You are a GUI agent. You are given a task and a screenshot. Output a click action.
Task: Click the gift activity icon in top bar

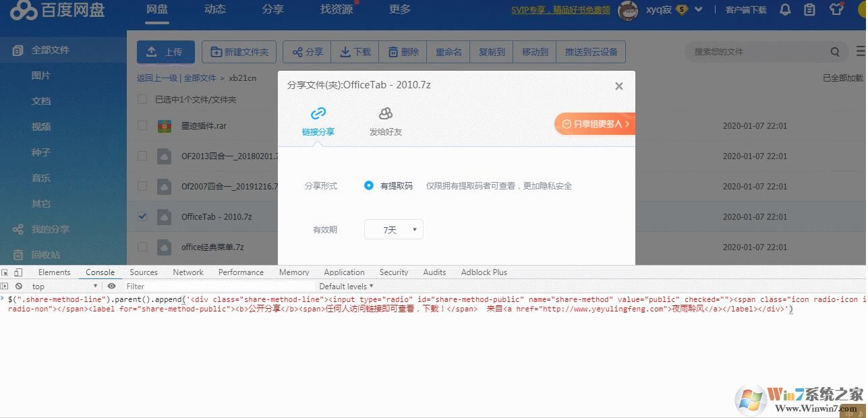tap(837, 10)
